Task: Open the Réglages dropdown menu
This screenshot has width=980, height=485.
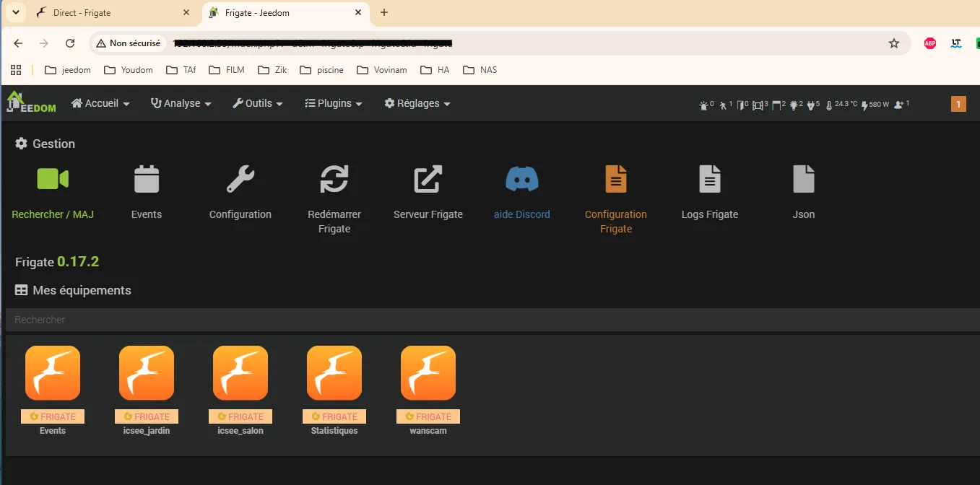Action: [x=417, y=103]
